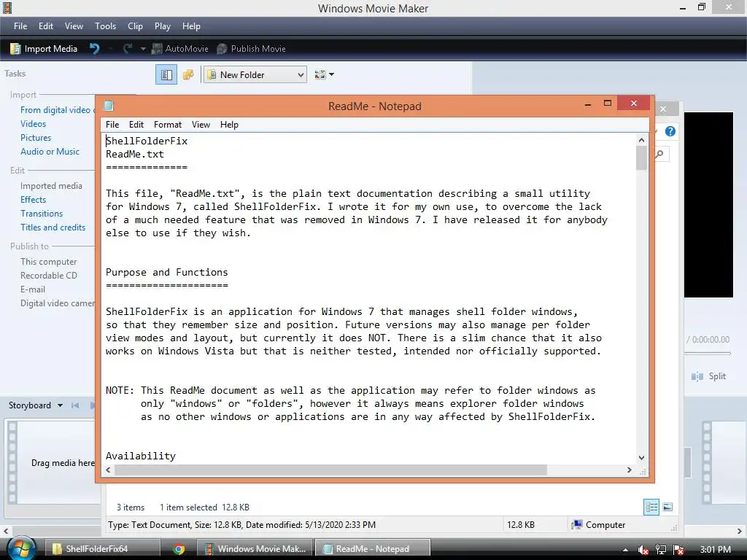Click the Videos import link
The height and width of the screenshot is (560, 747).
tap(34, 124)
